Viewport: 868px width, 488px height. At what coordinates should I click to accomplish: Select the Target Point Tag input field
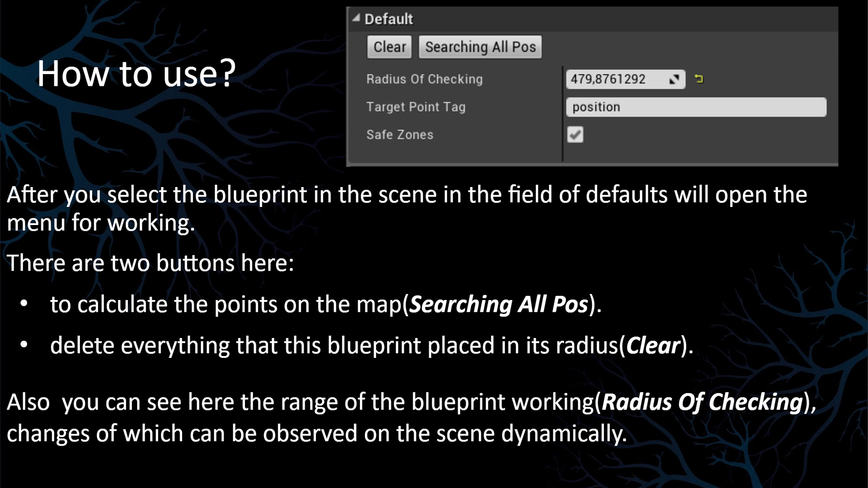pyautogui.click(x=696, y=107)
